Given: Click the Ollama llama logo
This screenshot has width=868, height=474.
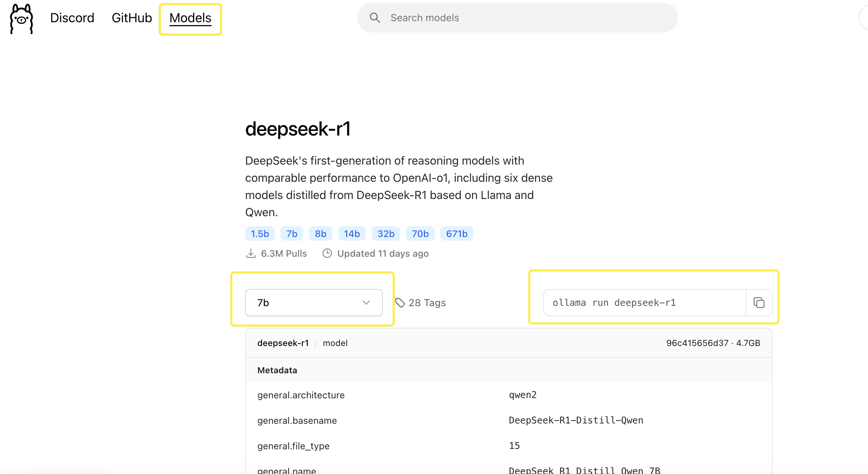Looking at the screenshot, I should pyautogui.click(x=22, y=19).
